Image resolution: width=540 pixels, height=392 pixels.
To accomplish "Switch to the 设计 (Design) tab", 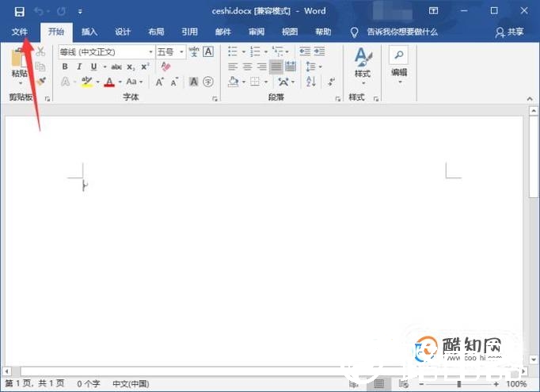I will click(123, 32).
